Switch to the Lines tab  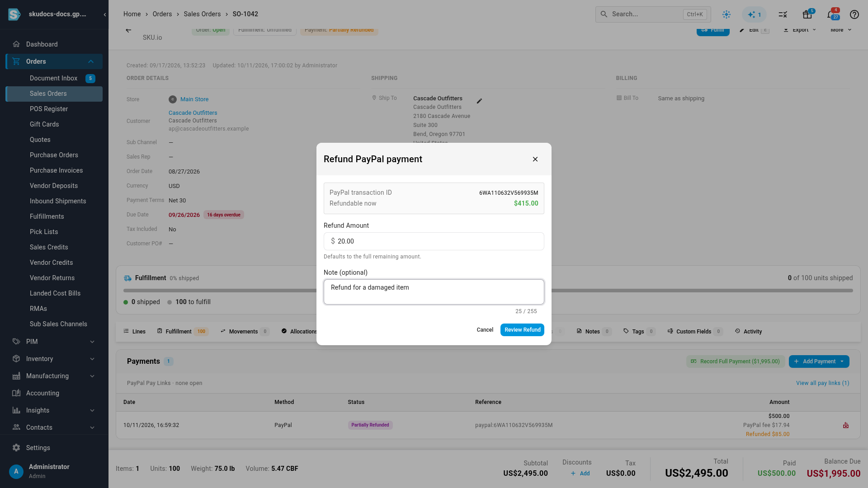click(x=135, y=332)
